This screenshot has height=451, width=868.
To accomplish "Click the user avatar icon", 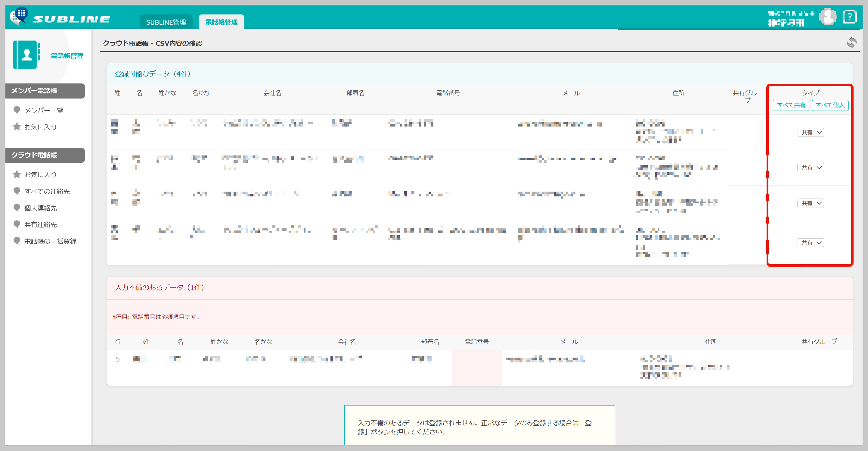I will point(828,17).
